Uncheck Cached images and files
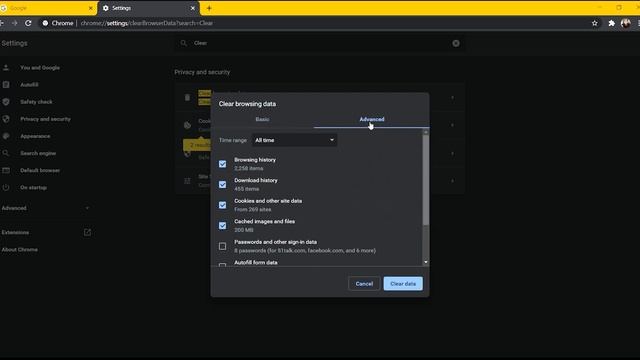 [222, 226]
